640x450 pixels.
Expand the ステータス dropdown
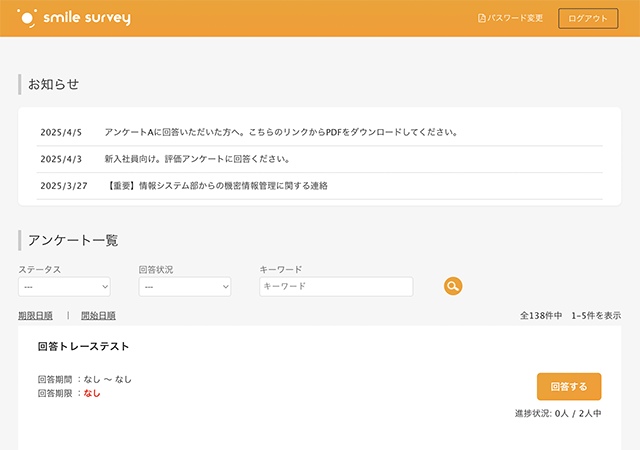point(64,287)
